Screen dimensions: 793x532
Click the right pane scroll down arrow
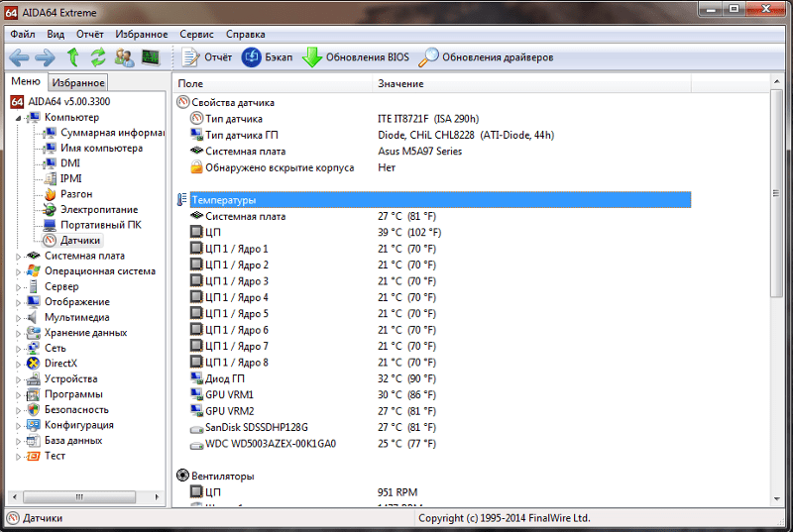(x=777, y=499)
